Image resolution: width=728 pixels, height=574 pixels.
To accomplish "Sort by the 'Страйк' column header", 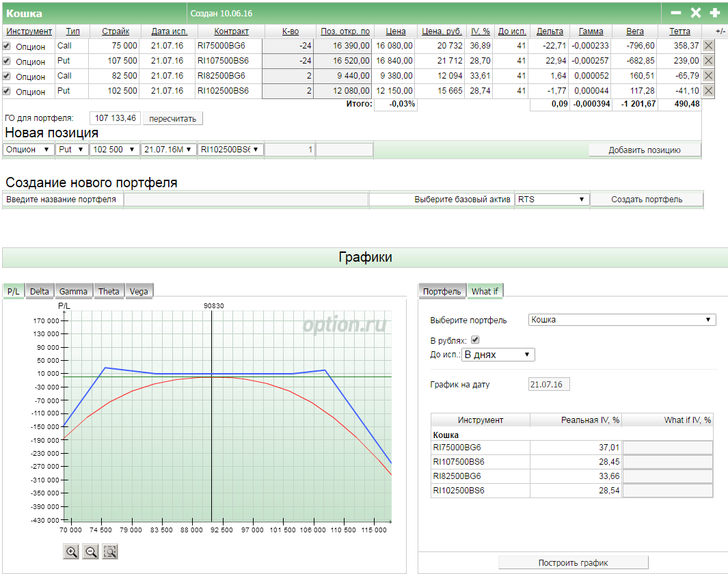I will click(116, 31).
